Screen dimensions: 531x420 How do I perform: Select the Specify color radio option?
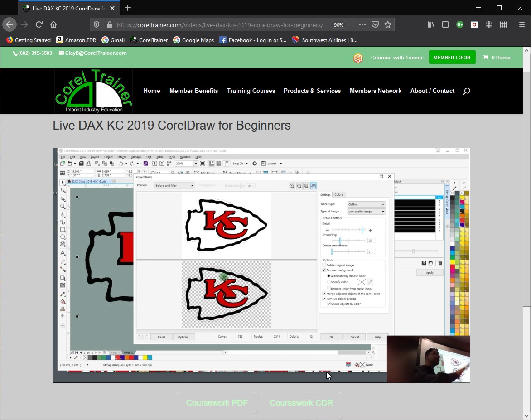pyautogui.click(x=328, y=282)
